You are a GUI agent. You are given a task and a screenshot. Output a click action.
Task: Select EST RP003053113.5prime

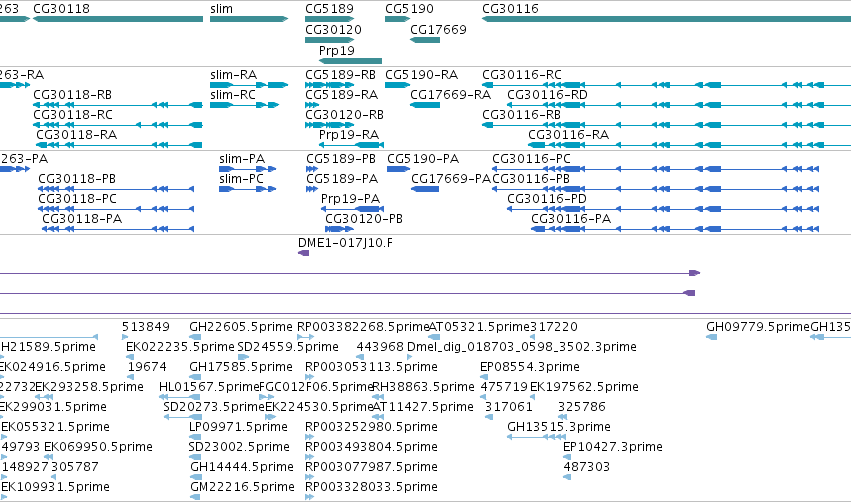(371, 367)
